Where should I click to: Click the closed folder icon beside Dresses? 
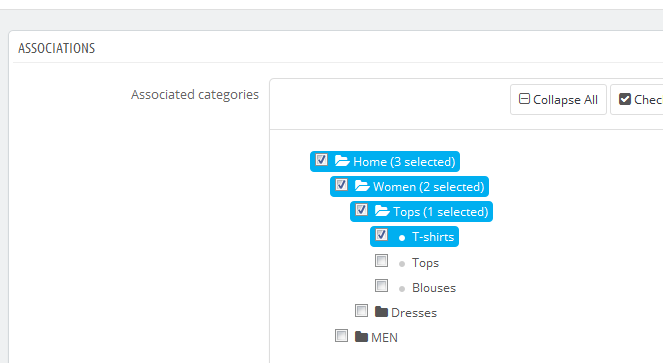point(381,312)
